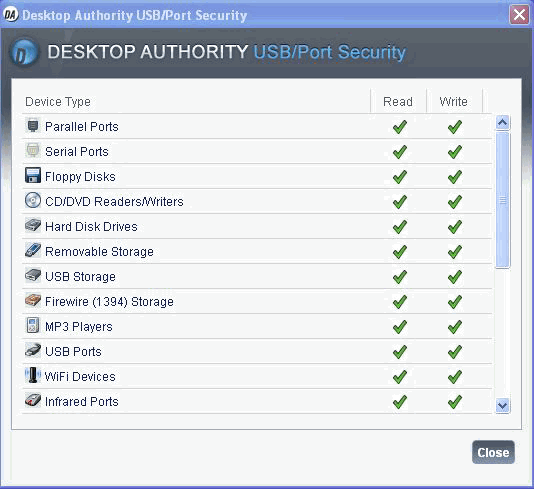This screenshot has height=489, width=534.
Task: Close the window with the red X
Action: click(519, 15)
